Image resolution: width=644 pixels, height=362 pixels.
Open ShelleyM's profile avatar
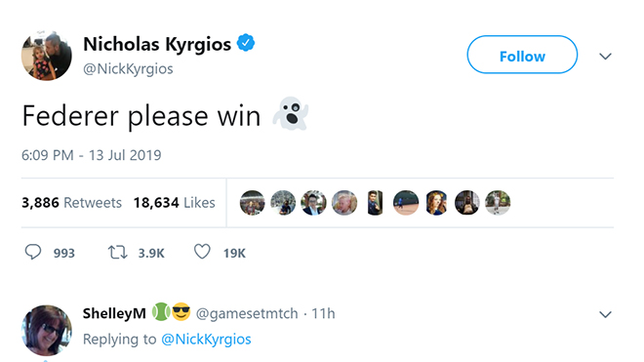[47, 330]
